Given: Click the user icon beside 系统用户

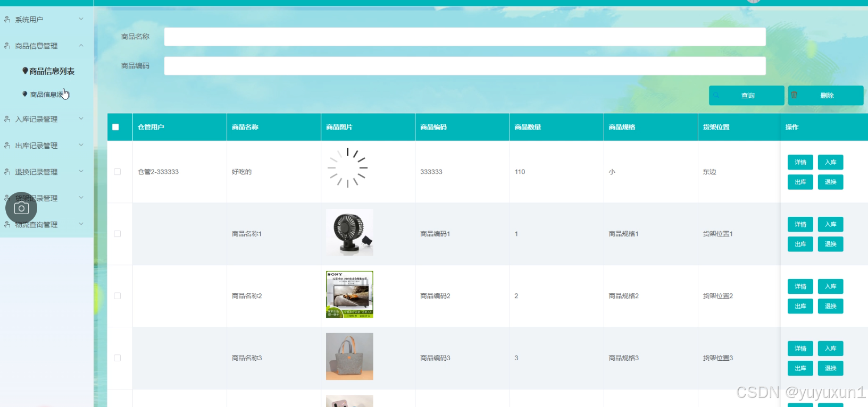Looking at the screenshot, I should pyautogui.click(x=7, y=20).
